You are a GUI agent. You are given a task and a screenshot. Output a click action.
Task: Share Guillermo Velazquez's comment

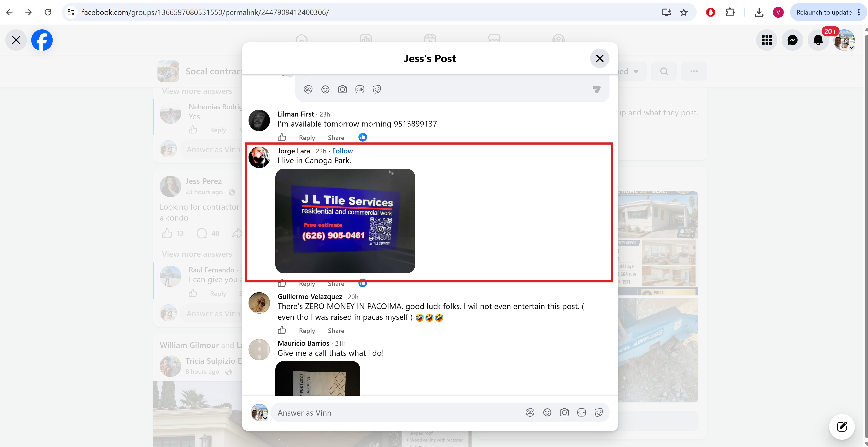click(336, 331)
